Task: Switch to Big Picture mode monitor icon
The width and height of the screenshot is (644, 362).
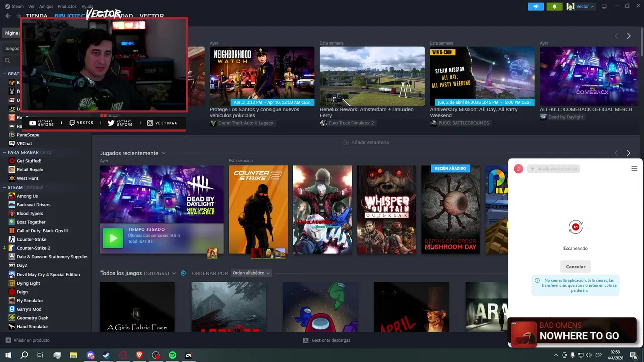Action: click(604, 6)
